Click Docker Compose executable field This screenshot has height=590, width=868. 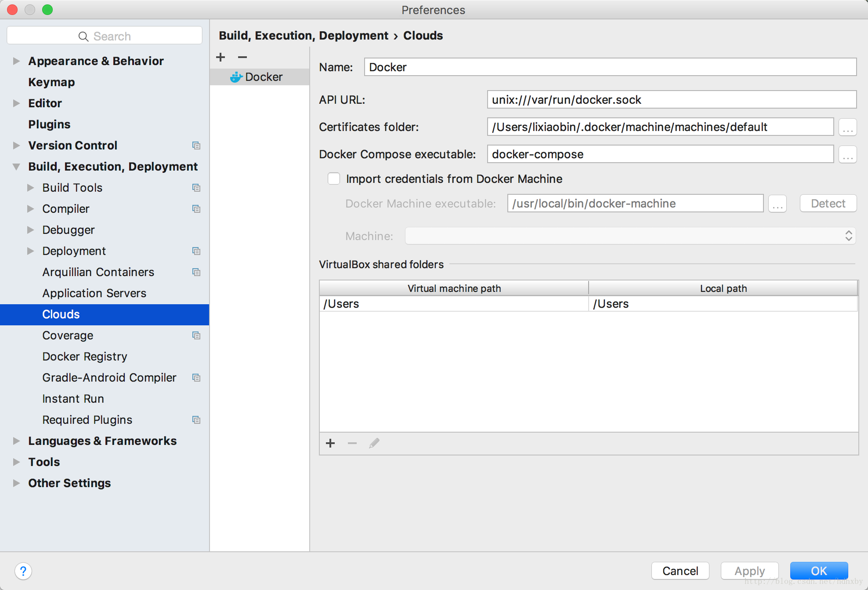[x=661, y=154]
